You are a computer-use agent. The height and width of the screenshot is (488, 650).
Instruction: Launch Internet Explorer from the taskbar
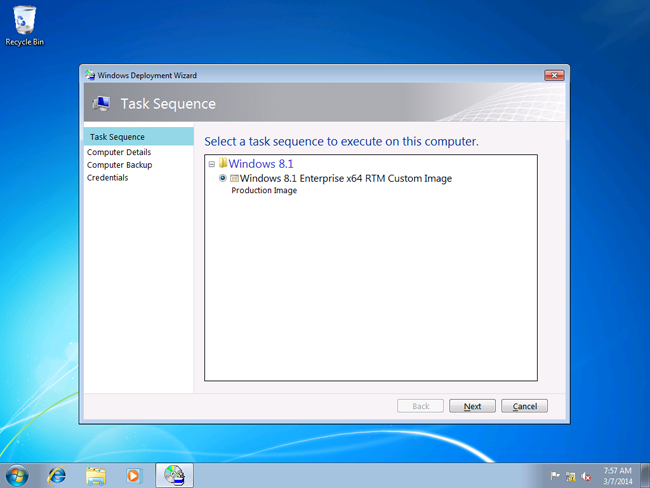point(56,475)
